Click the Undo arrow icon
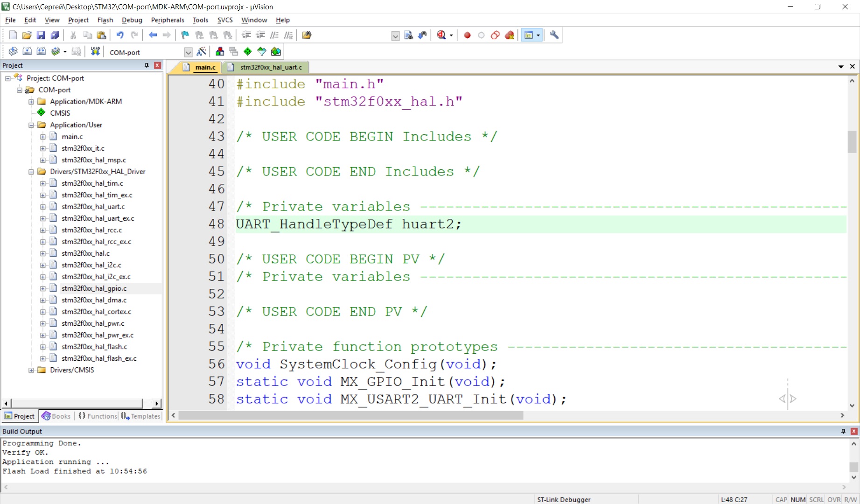The width and height of the screenshot is (860, 504). tap(120, 35)
